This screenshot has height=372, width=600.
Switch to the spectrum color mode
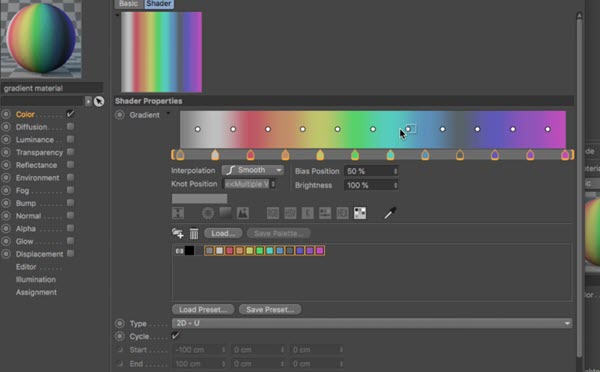pos(225,213)
